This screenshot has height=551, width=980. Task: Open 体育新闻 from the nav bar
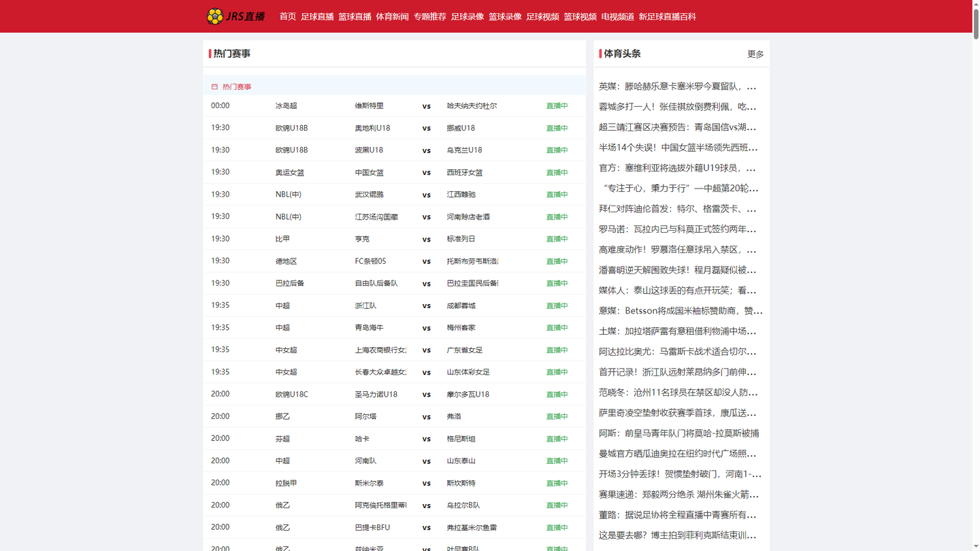click(392, 16)
